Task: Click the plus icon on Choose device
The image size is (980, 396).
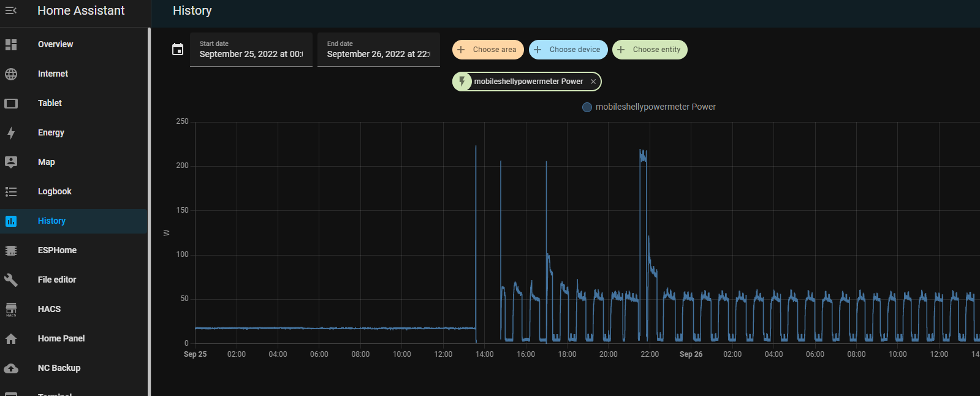Action: tap(537, 50)
